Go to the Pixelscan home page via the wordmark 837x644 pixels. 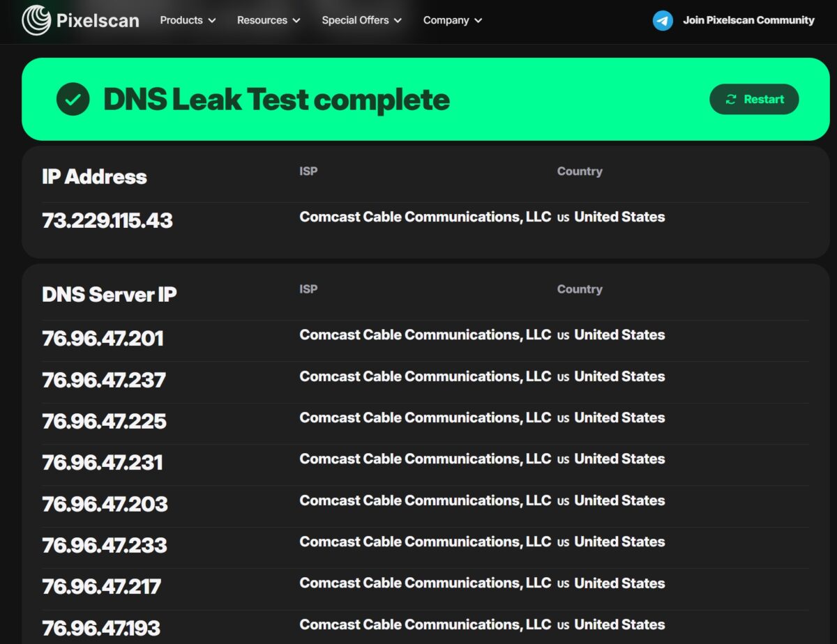(x=97, y=21)
